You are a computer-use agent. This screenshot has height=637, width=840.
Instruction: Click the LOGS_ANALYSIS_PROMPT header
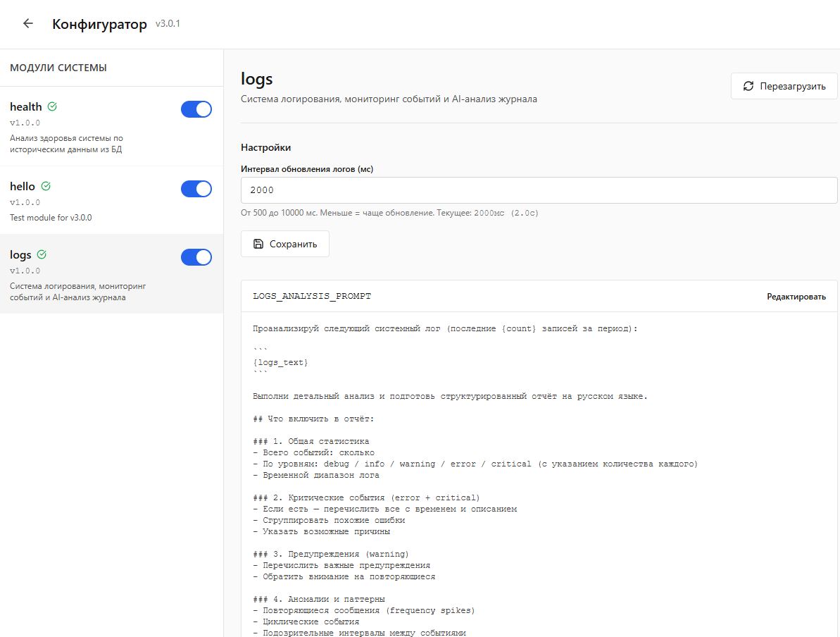click(x=312, y=296)
